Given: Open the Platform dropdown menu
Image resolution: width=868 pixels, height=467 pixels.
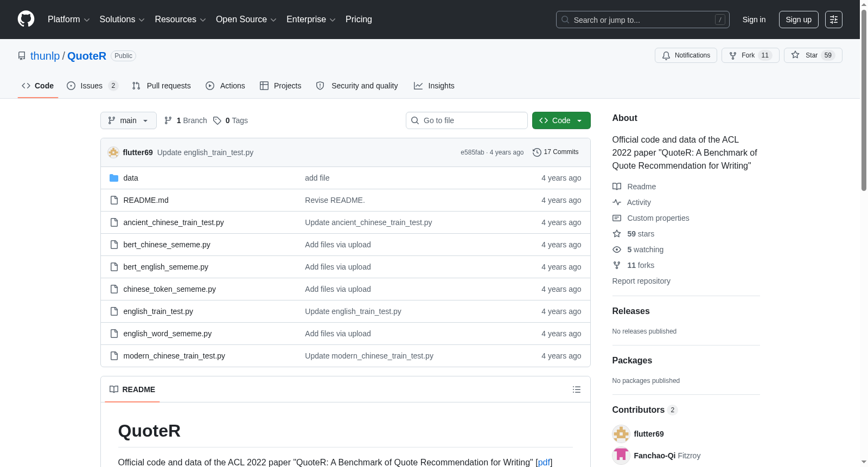Looking at the screenshot, I should point(69,20).
